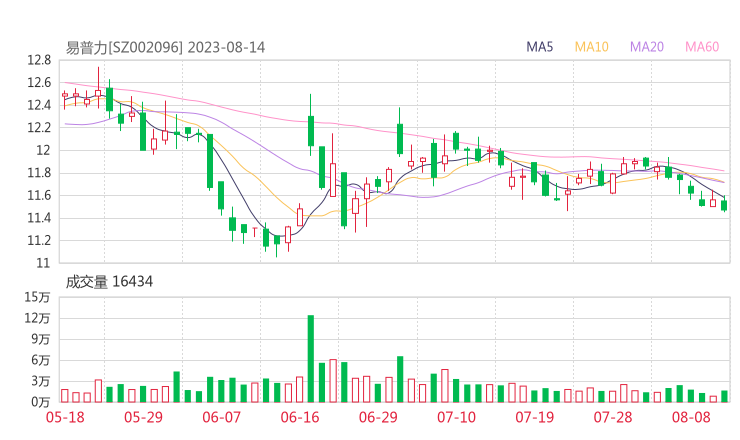Viewport: 740px width, 440px height.
Task: Click the 3万 volume axis label
Action: coord(41,381)
